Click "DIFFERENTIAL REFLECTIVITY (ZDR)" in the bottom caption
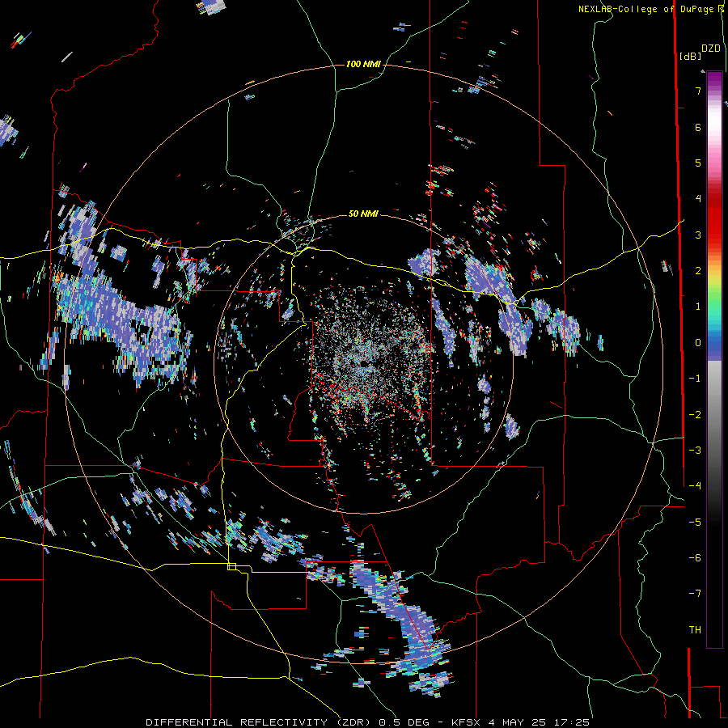728x728 pixels. tap(258, 722)
